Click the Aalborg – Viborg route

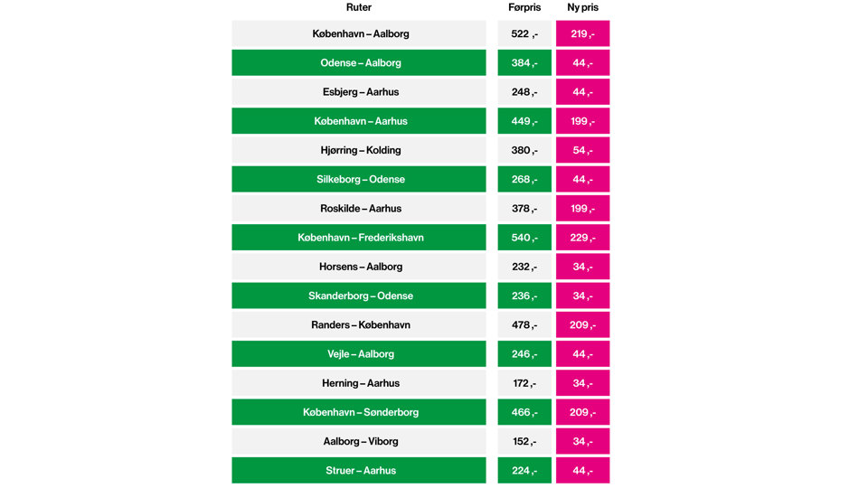[x=359, y=441]
